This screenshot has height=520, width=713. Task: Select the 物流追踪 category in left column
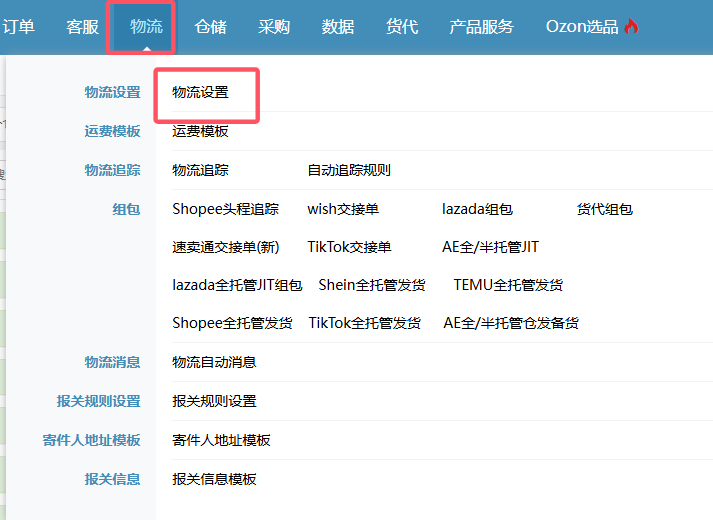(112, 170)
